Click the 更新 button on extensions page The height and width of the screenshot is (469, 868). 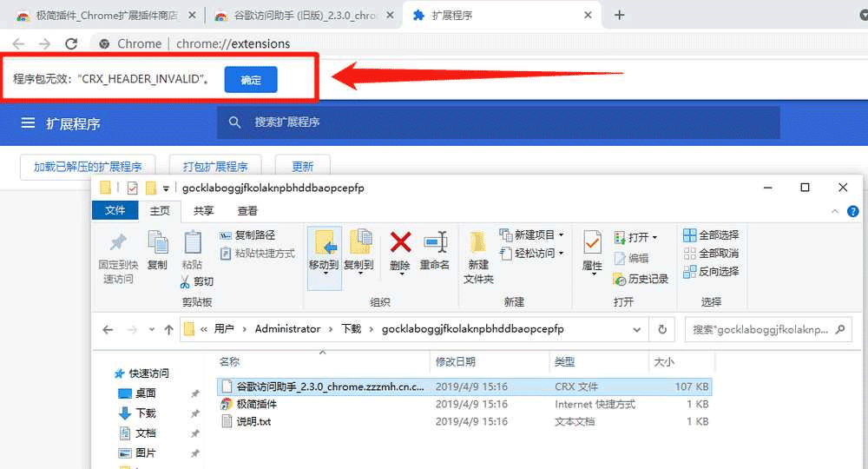point(303,166)
